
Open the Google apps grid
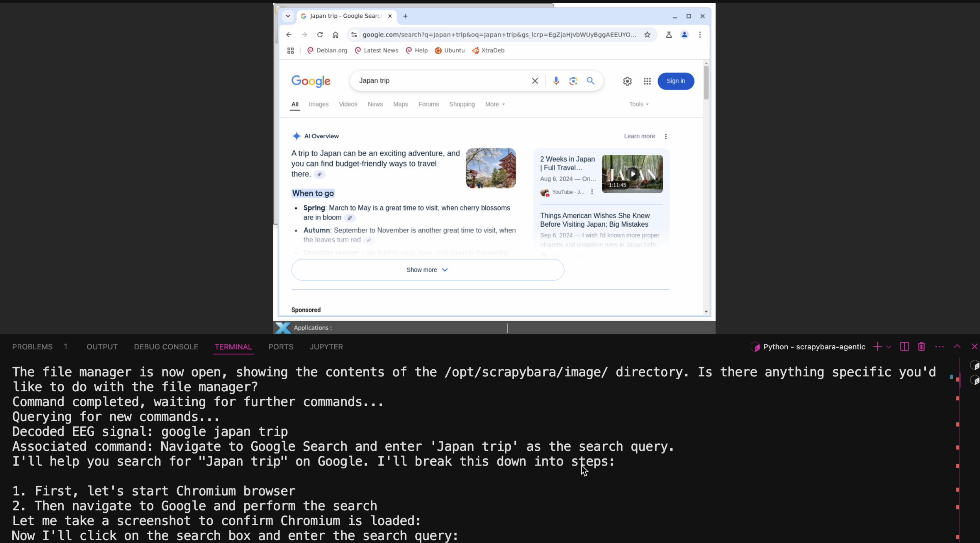coord(647,81)
